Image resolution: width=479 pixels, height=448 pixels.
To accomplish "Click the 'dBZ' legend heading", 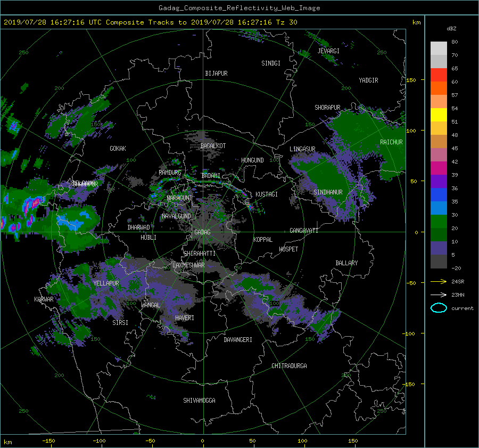I will point(451,28).
